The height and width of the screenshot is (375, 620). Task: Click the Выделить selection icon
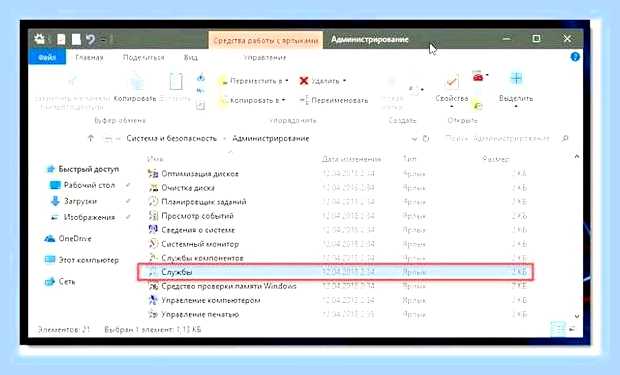[x=516, y=79]
